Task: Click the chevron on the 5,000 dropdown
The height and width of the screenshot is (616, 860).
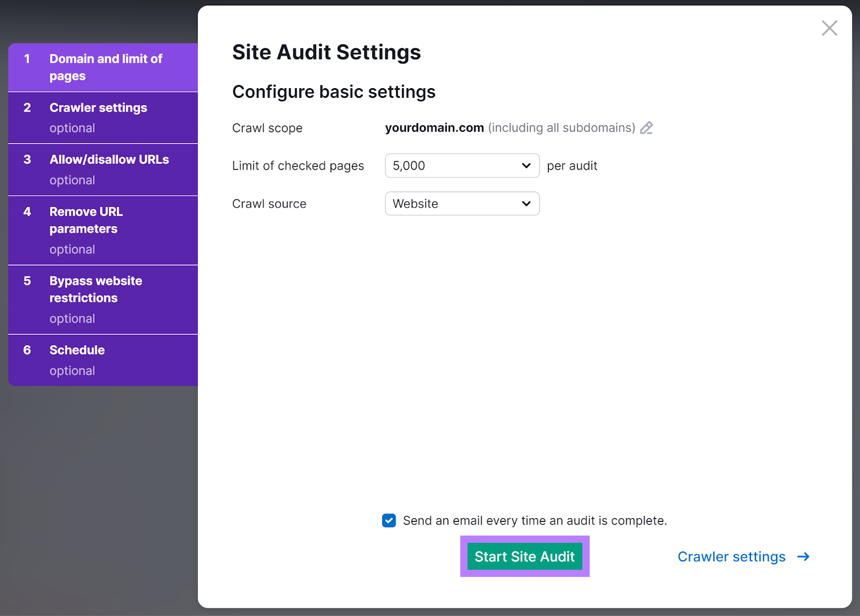Action: coord(526,166)
